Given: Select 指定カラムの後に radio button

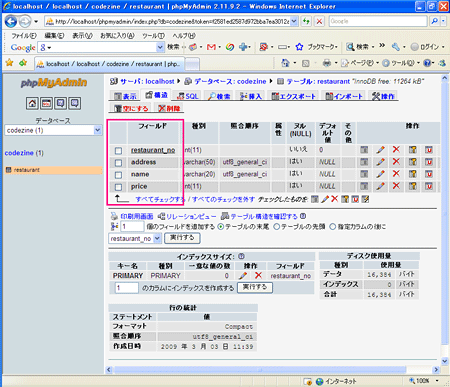Looking at the screenshot, I should (x=333, y=227).
